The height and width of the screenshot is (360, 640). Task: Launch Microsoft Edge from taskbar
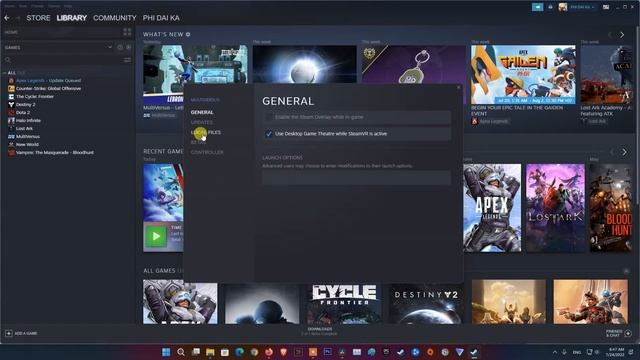point(239,352)
